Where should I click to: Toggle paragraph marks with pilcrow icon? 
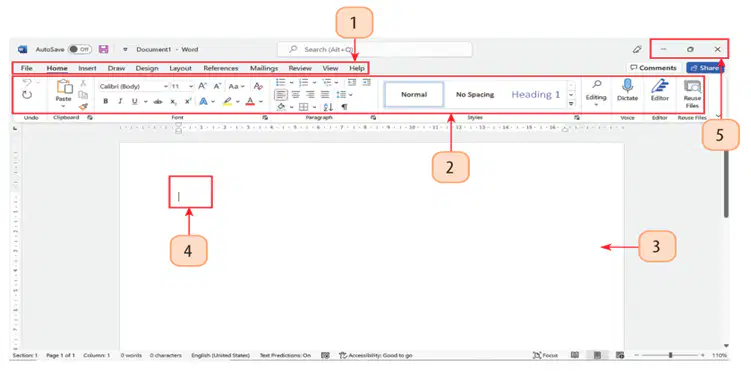coord(344,107)
